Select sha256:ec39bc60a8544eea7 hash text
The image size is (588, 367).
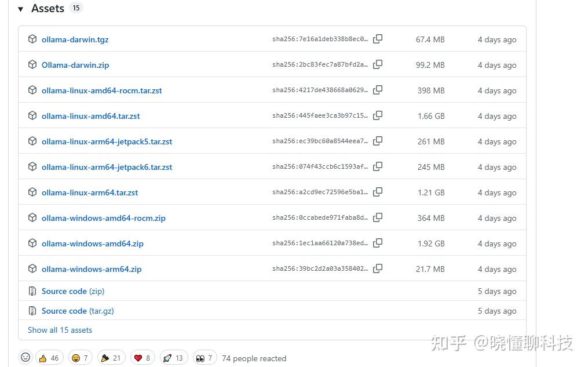pos(320,141)
